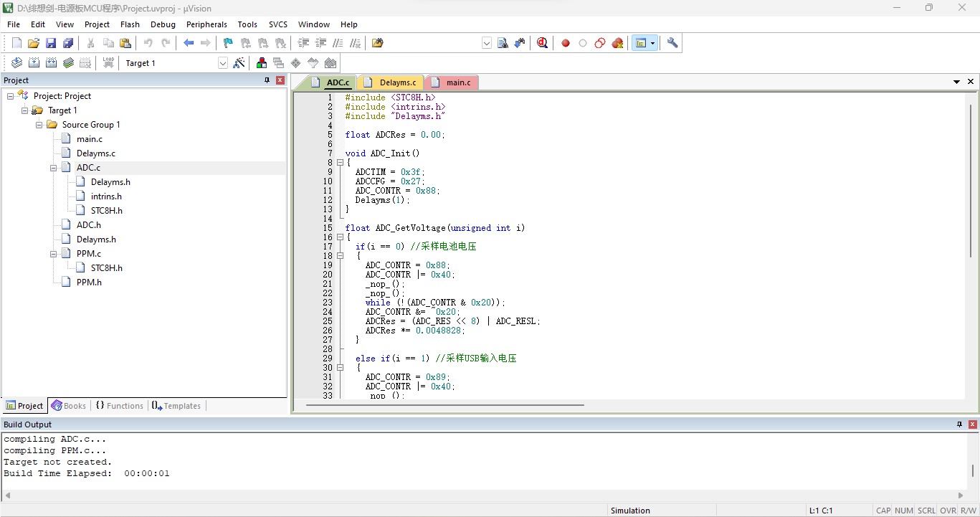
Task: Click the editor horizontal scrollbar thumb
Action: (444, 405)
